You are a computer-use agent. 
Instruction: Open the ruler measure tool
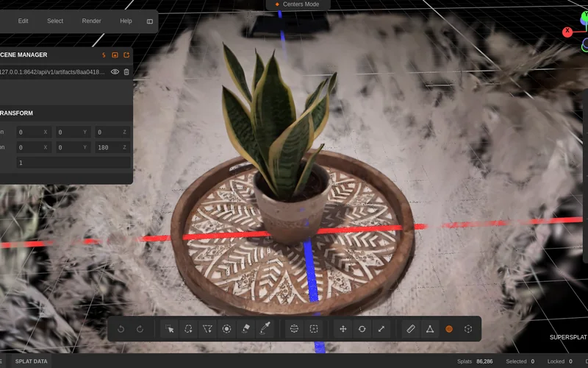click(411, 329)
